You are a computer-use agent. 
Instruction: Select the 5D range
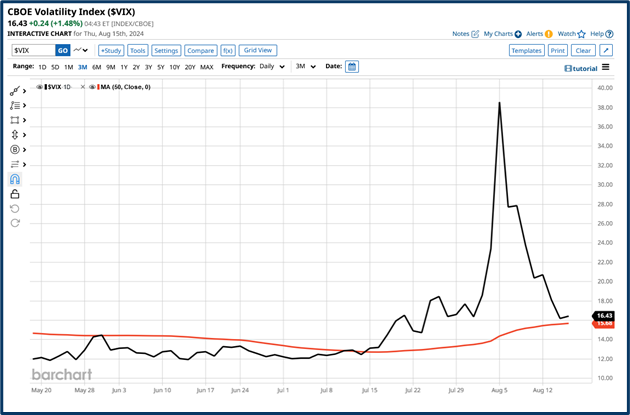pyautogui.click(x=55, y=67)
